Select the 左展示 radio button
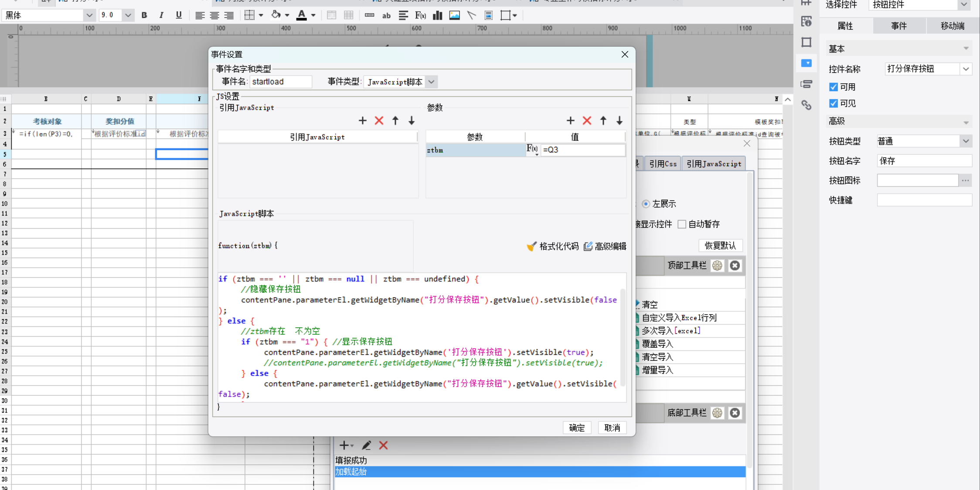The image size is (980, 490). (646, 204)
